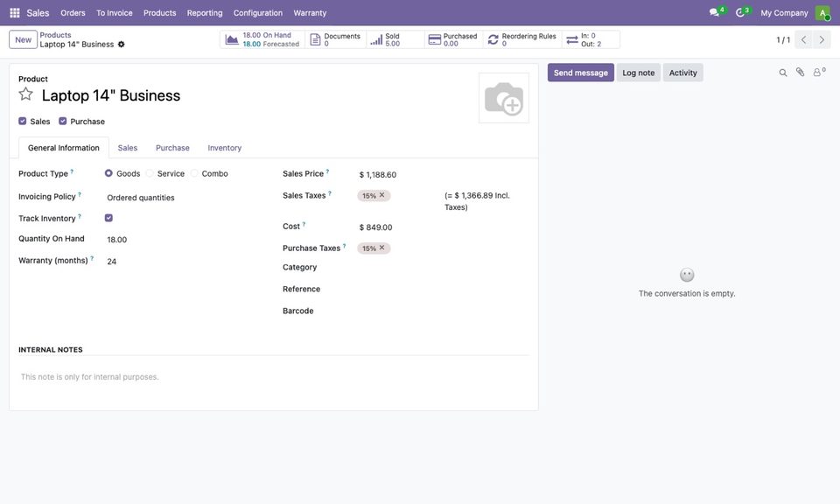
Task: Open the Configuration menu
Action: click(x=257, y=13)
